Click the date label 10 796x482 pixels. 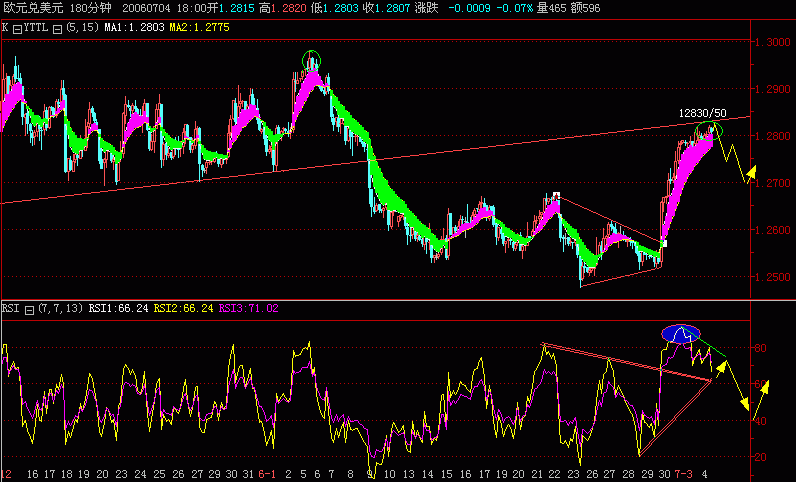[x=389, y=474]
